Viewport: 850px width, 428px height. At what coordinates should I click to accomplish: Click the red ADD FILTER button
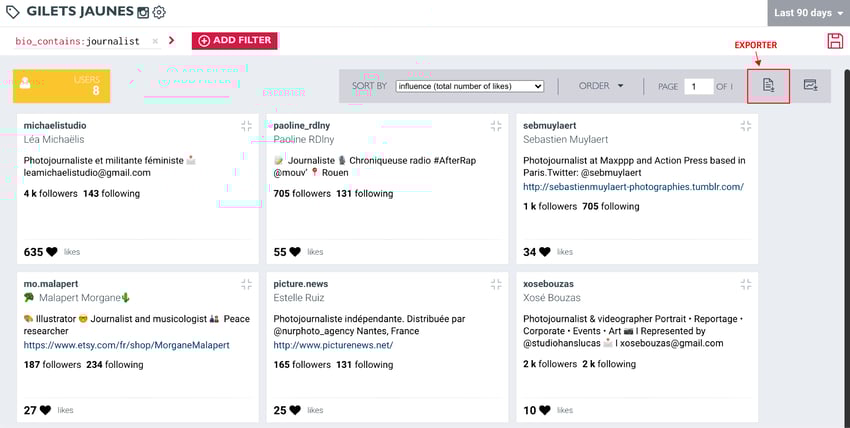(x=234, y=41)
